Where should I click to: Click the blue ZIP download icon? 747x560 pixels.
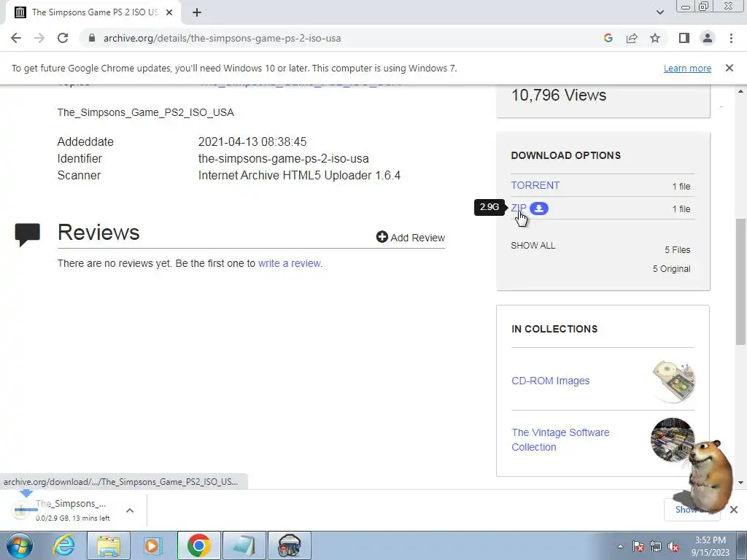click(539, 209)
